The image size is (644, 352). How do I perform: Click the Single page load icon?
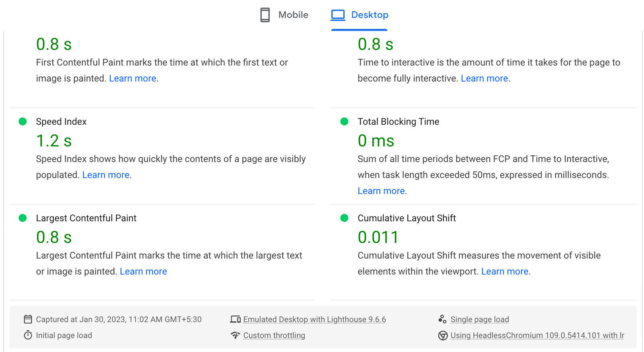(442, 319)
